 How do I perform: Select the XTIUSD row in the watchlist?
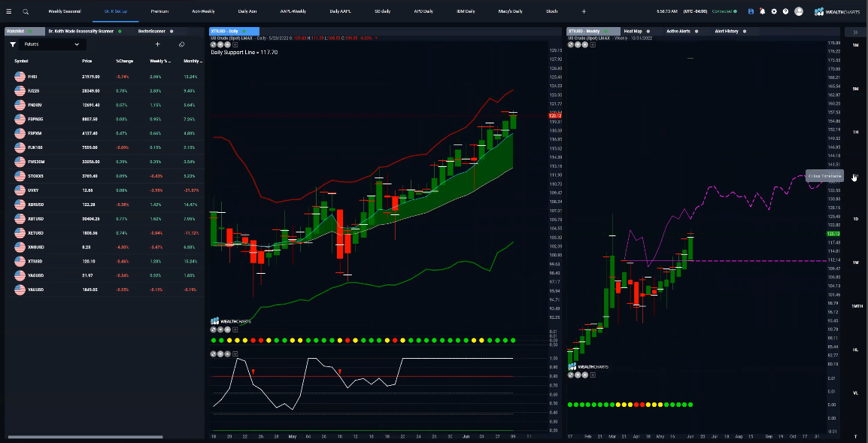(105, 261)
